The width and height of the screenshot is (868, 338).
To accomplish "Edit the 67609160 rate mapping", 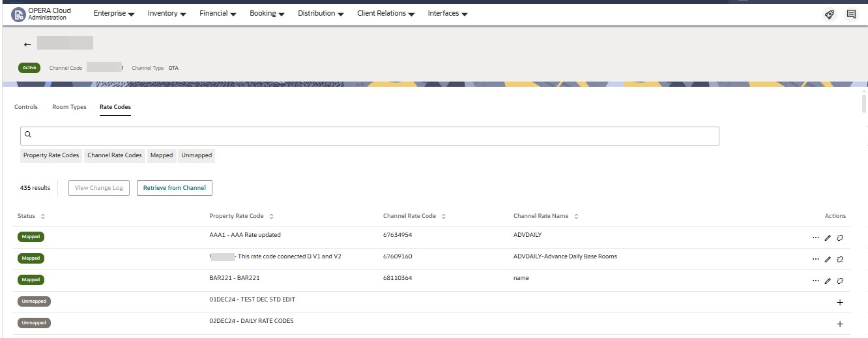I will pyautogui.click(x=828, y=260).
